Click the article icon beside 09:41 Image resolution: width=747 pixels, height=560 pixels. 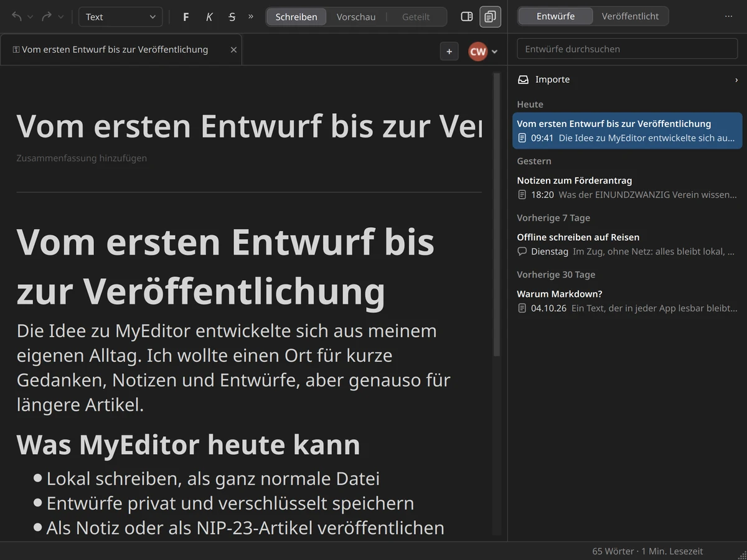522,138
